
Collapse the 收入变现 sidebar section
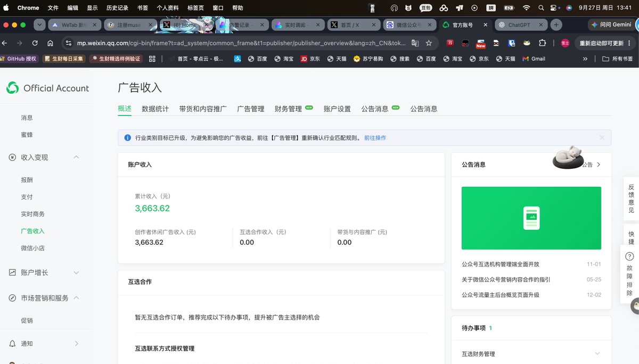tap(76, 157)
